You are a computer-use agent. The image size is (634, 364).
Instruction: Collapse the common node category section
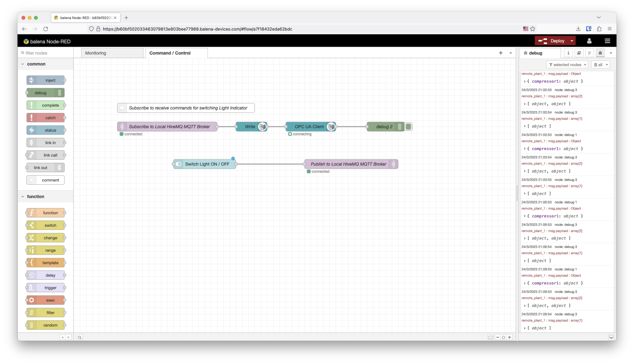click(x=22, y=64)
